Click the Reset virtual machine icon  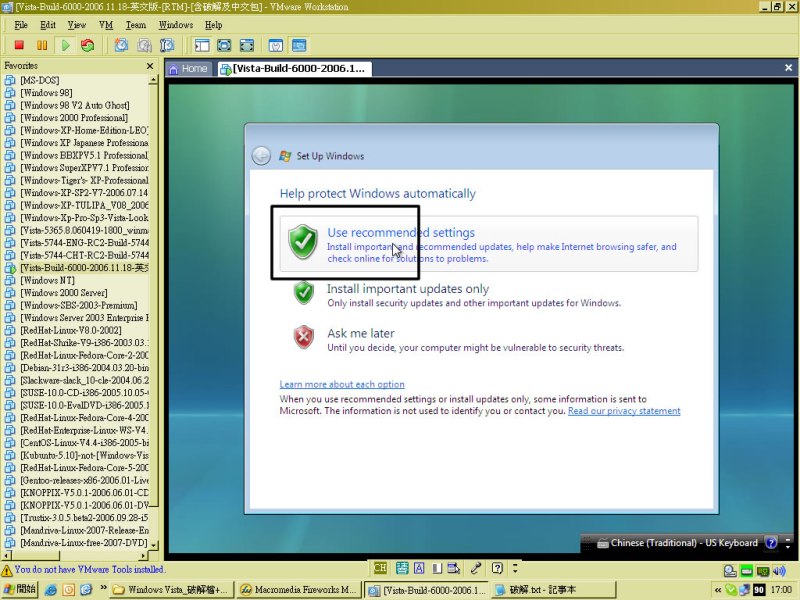point(88,45)
